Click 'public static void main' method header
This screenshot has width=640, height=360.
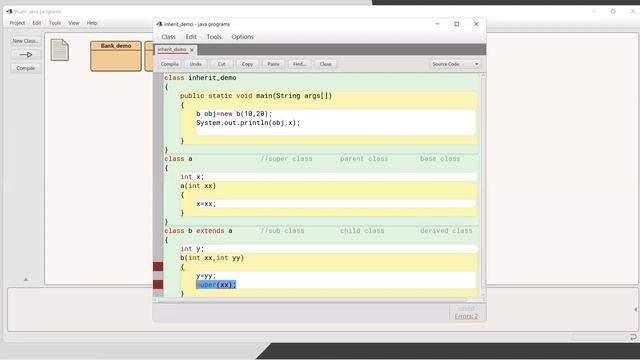tap(256, 96)
